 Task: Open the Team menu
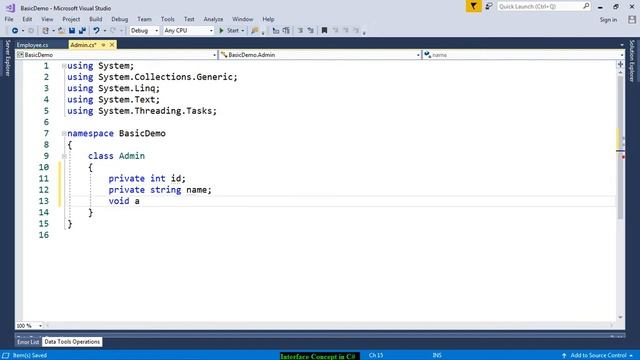coord(144,19)
